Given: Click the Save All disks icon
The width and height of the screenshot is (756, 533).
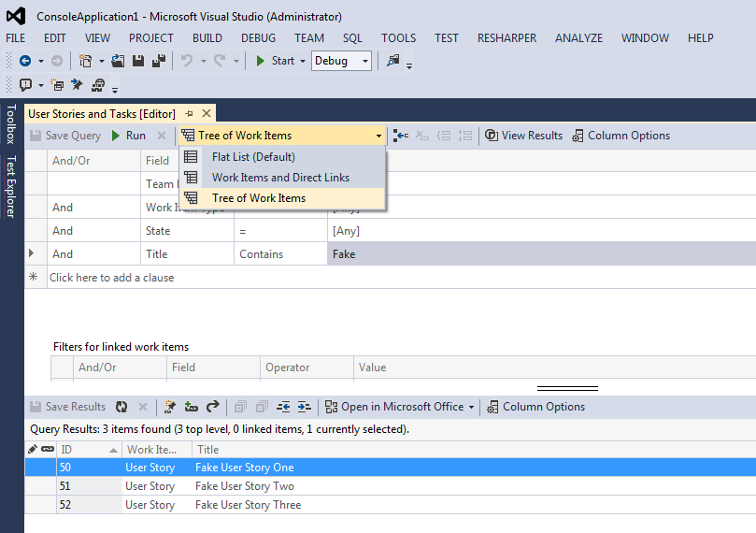Looking at the screenshot, I should coord(159,61).
